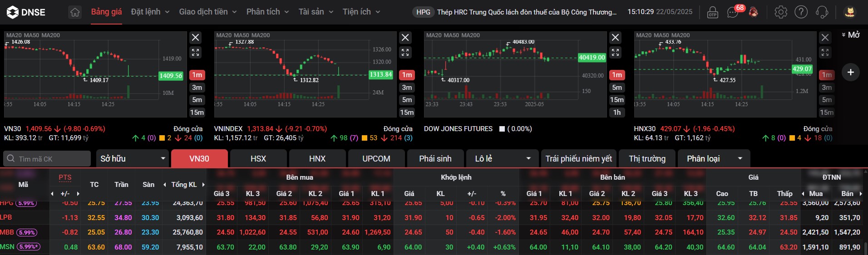Click the search magnifier icon
The image size is (868, 255).
(11, 159)
